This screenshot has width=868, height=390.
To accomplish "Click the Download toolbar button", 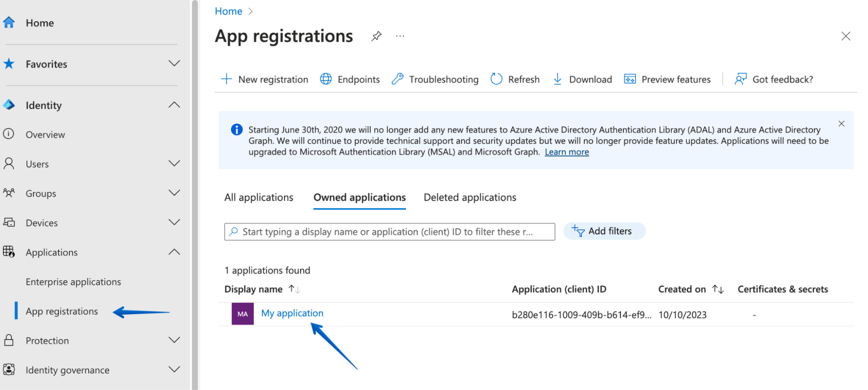I will coord(583,79).
